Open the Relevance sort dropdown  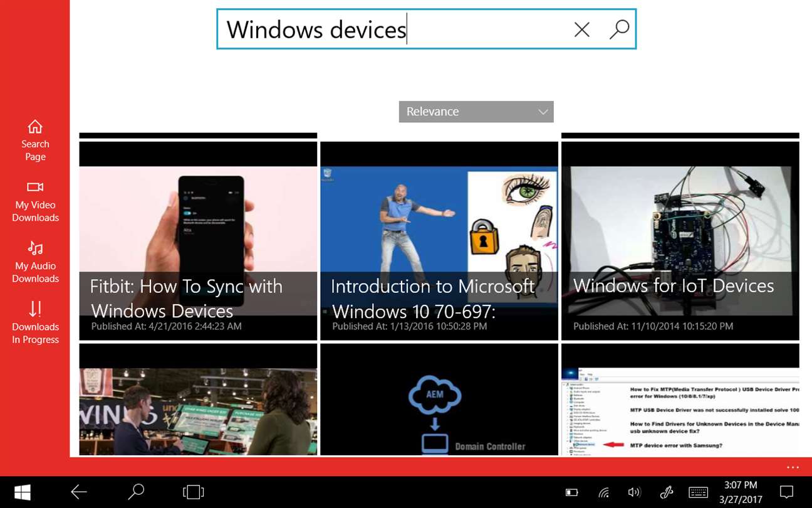(x=476, y=112)
